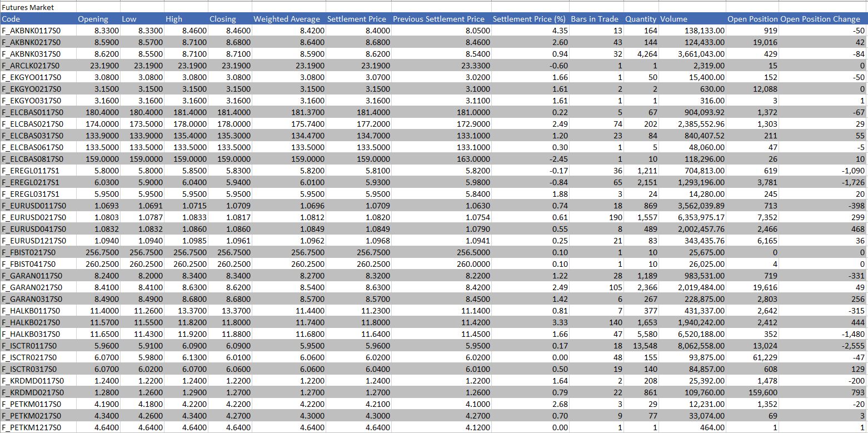Select quantity 4,264 in F_AKBNK0317S0 row
Viewport: 868px width, 433px height.
(641, 54)
